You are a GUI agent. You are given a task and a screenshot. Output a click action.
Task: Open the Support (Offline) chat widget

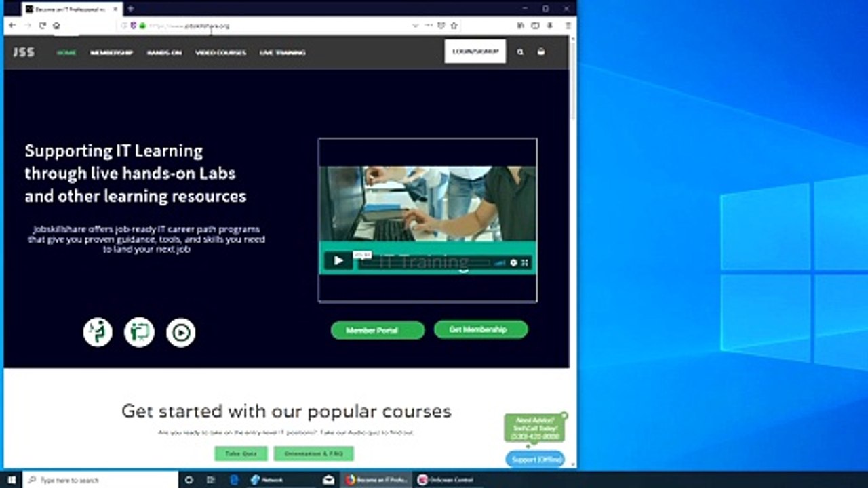click(x=535, y=459)
